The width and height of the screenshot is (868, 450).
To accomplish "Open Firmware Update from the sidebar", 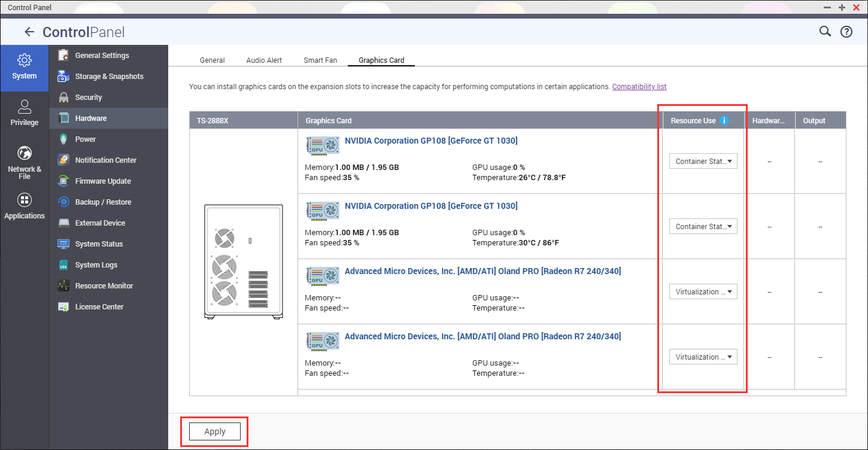I will [63, 181].
